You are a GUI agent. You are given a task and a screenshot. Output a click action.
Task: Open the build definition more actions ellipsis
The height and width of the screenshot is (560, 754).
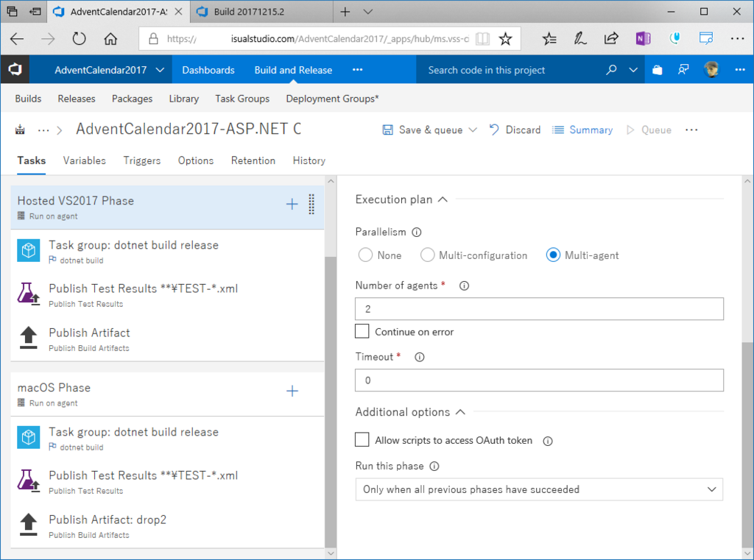(x=691, y=130)
